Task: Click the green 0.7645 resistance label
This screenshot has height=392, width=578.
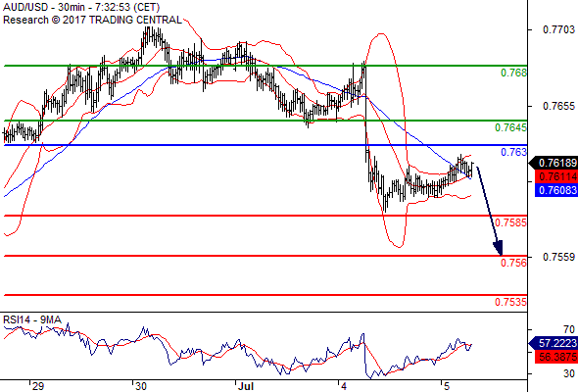Action: click(510, 127)
